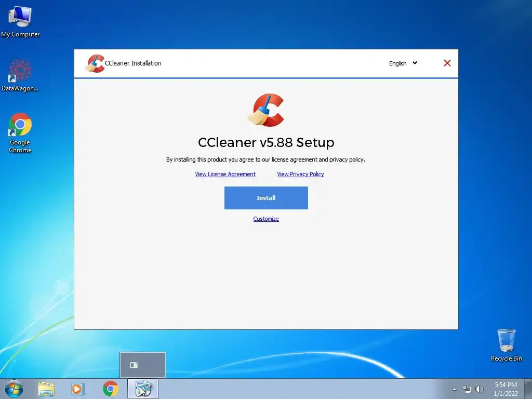Click the CCleaner v5.88 Setup heading
The height and width of the screenshot is (399, 532).
[x=266, y=142]
